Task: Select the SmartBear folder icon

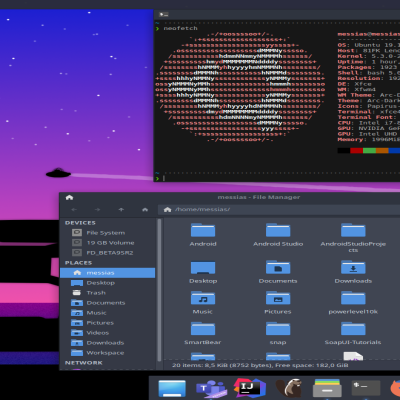Action: (x=203, y=329)
